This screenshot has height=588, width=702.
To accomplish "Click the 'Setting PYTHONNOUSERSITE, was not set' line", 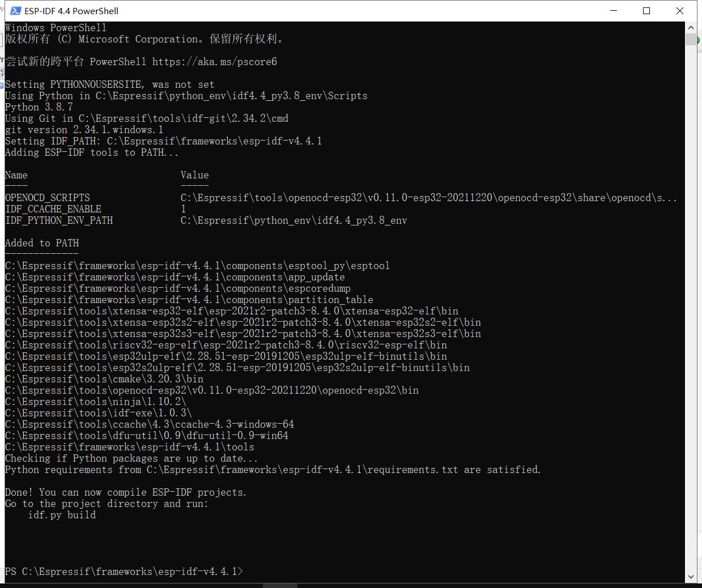I will pyautogui.click(x=110, y=84).
